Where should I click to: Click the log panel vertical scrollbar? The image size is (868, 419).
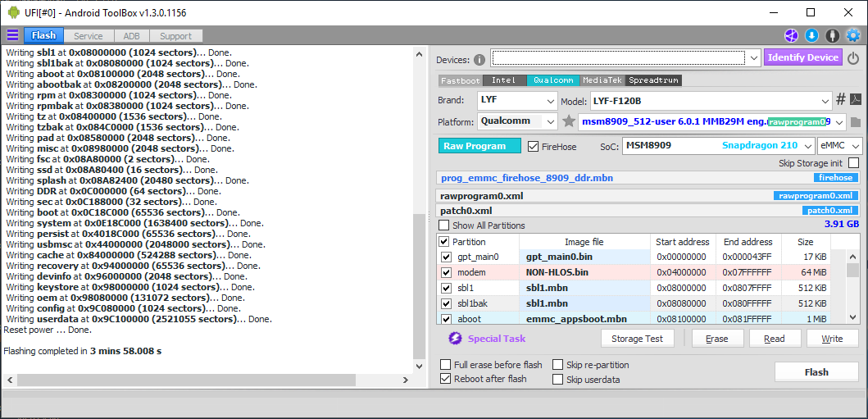click(420, 285)
